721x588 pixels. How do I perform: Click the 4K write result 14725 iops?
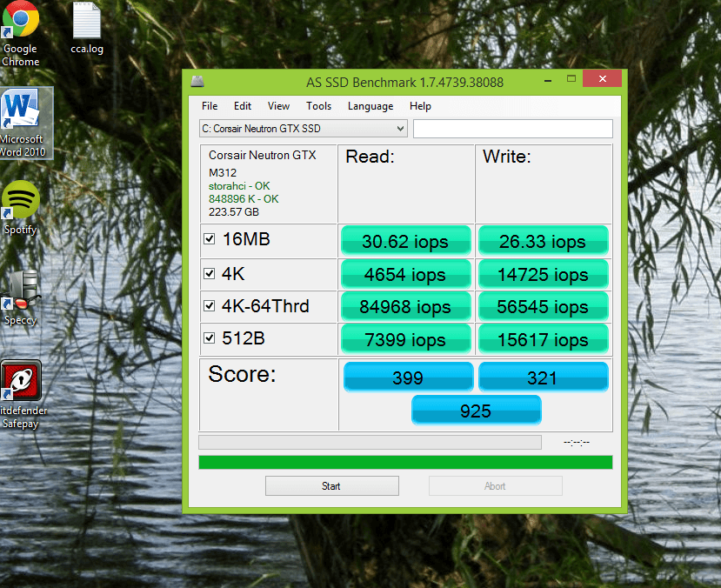(543, 274)
